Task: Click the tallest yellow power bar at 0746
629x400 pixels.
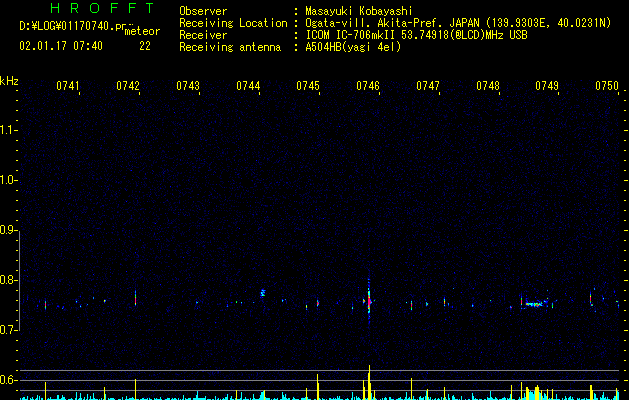Action: [369, 382]
